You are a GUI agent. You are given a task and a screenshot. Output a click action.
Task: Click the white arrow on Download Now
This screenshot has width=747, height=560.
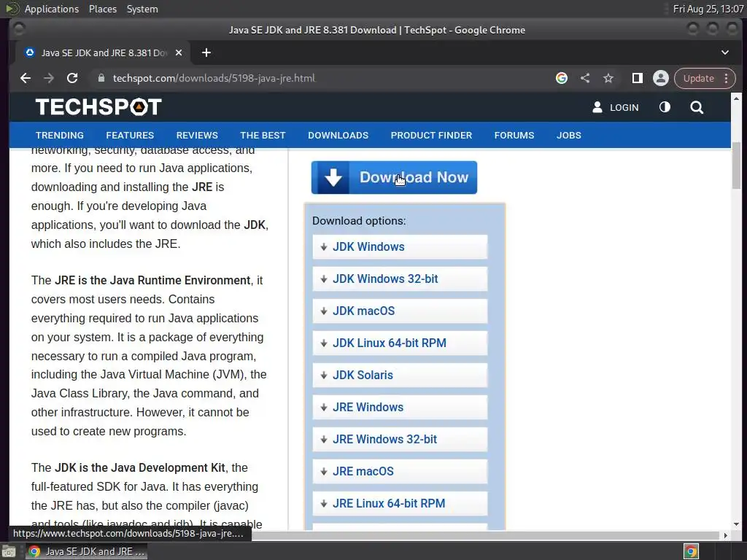[x=333, y=177]
